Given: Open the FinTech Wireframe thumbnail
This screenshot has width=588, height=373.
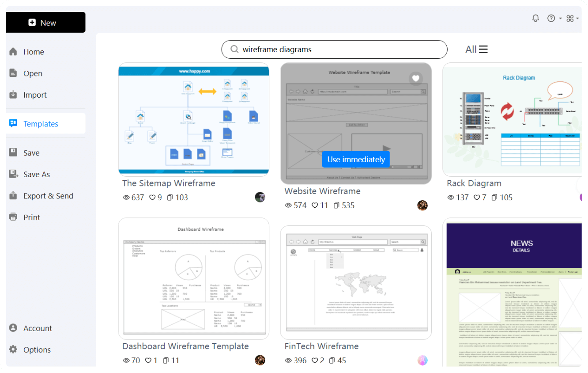Looking at the screenshot, I should [x=356, y=282].
